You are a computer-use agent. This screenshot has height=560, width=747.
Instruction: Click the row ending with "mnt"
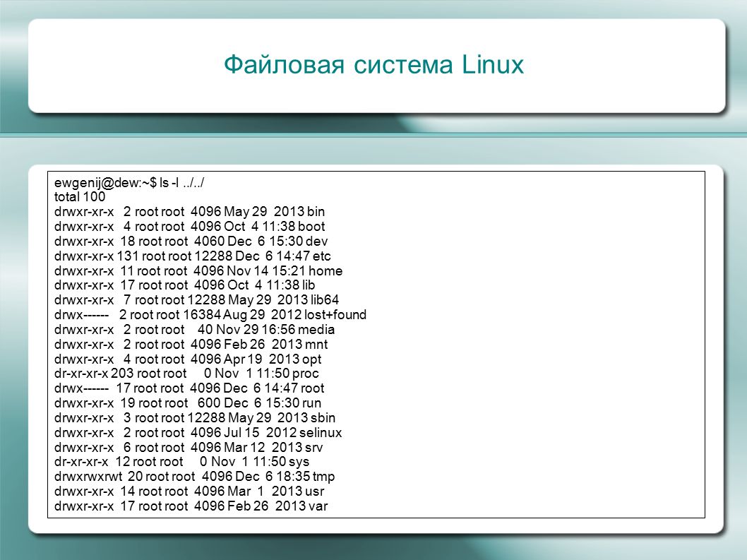(x=191, y=344)
